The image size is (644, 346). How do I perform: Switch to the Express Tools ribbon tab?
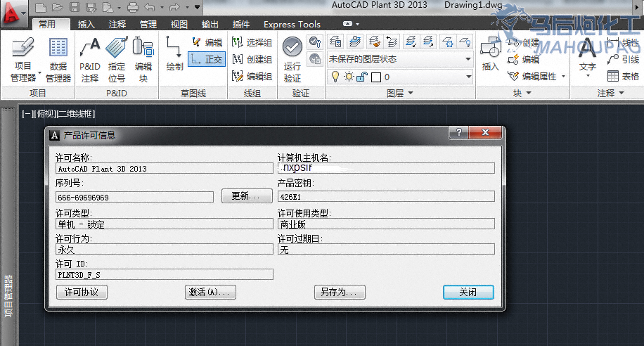tap(292, 24)
